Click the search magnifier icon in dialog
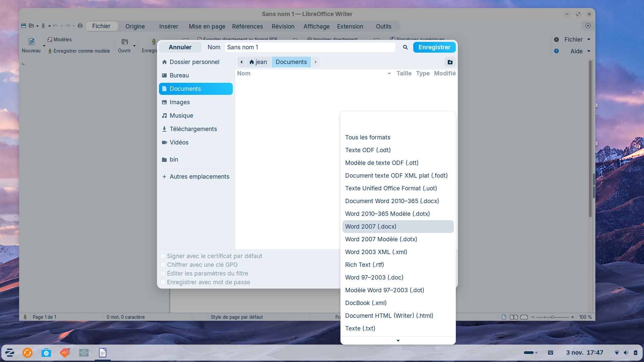Image resolution: width=644 pixels, height=362 pixels. coord(405,47)
